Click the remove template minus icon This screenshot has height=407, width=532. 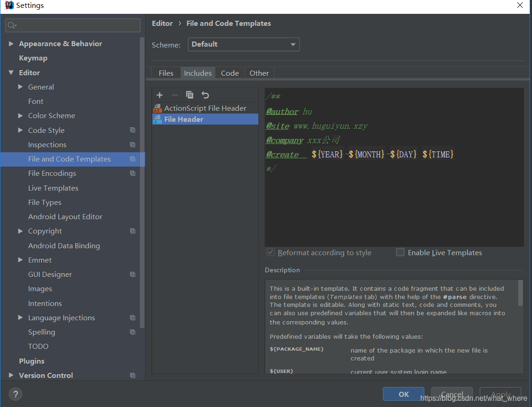[x=175, y=95]
